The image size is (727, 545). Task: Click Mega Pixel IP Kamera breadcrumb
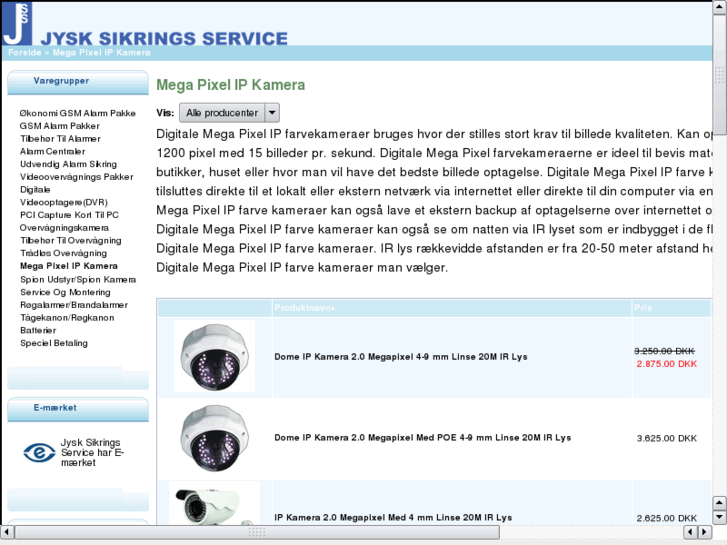point(101,52)
